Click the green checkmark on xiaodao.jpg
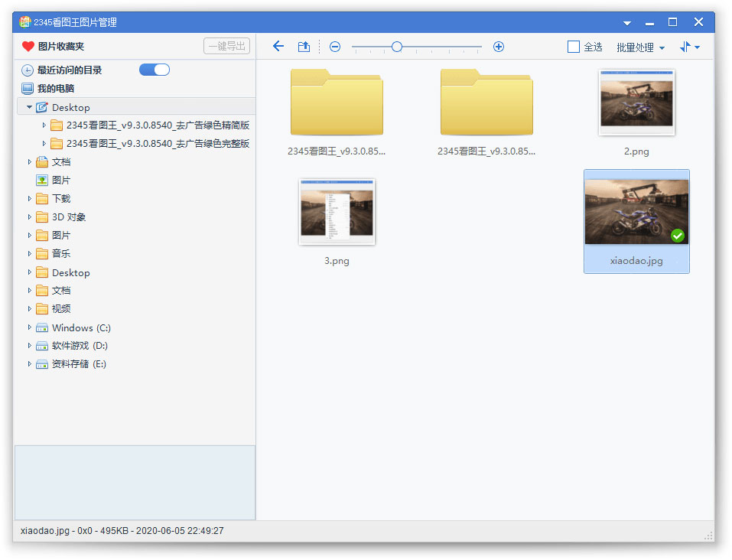This screenshot has width=732, height=560. (x=678, y=236)
